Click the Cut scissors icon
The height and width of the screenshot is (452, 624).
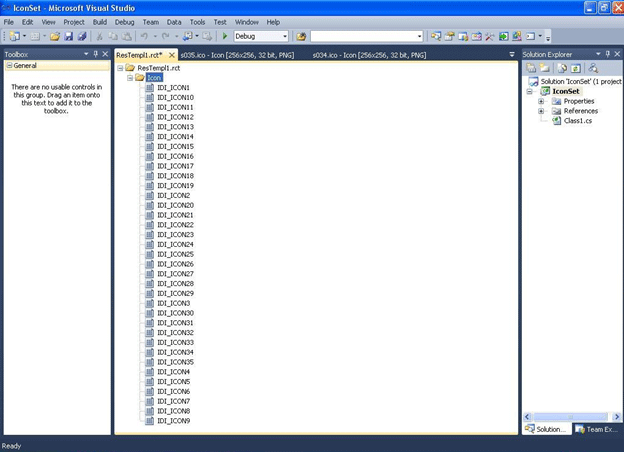pyautogui.click(x=99, y=36)
